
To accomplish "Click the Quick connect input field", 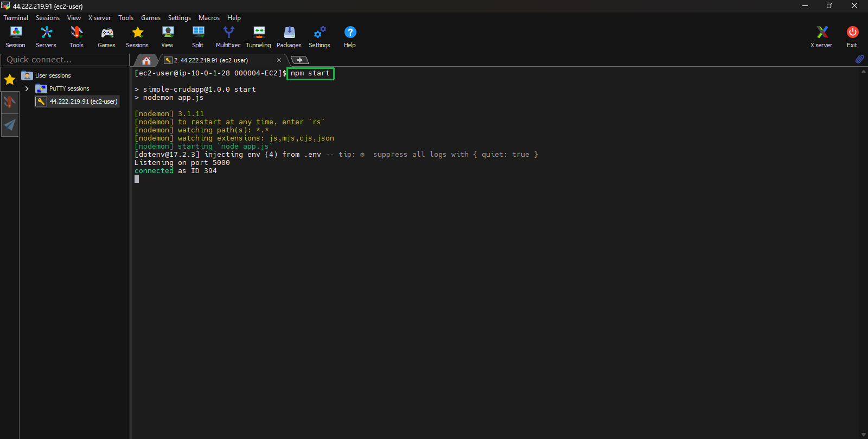I will (x=65, y=60).
